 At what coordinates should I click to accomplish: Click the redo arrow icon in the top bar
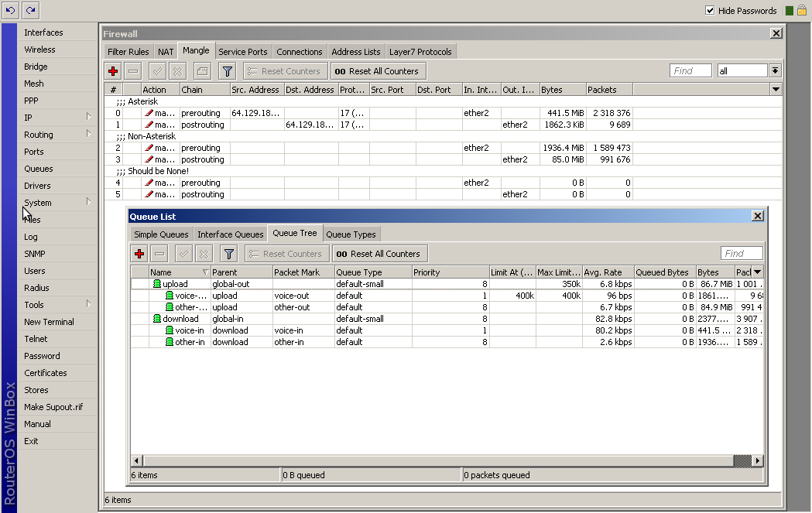(30, 10)
